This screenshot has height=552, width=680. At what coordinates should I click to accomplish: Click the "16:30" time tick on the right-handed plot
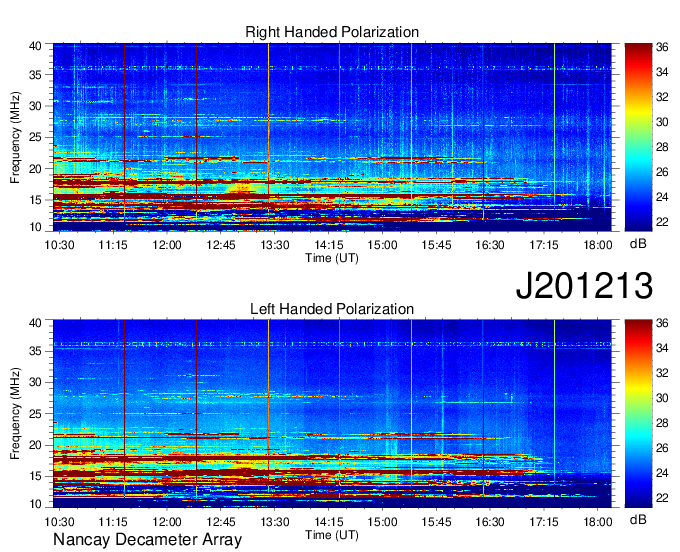click(490, 245)
